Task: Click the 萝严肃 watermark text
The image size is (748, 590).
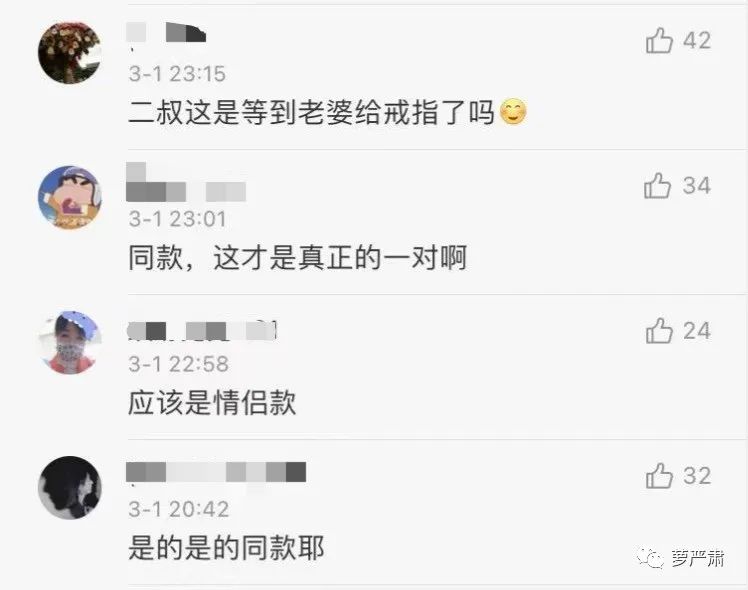Action: [697, 558]
